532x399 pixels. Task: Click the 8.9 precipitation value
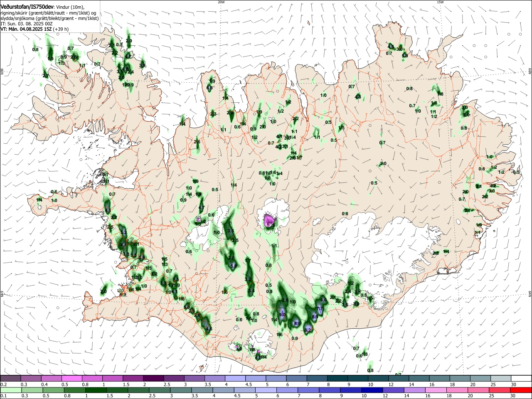[x=315, y=317]
